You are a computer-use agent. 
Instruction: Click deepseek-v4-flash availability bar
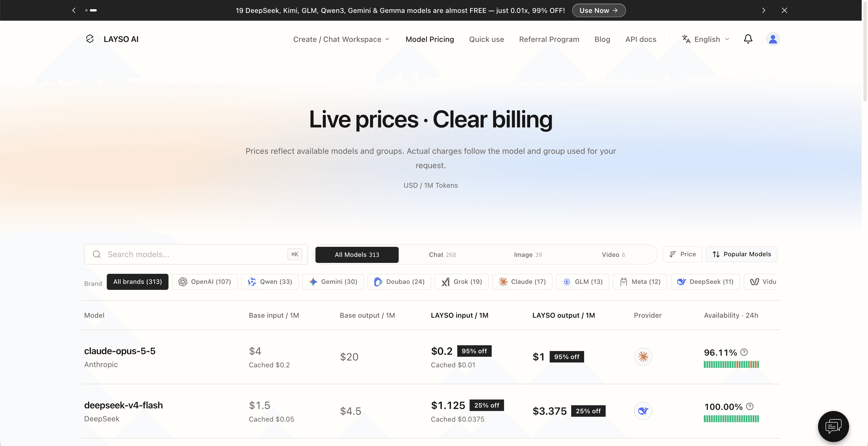click(731, 419)
